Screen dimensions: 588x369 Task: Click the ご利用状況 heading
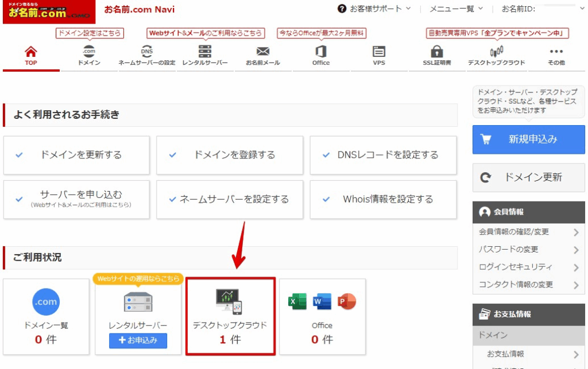pos(37,258)
